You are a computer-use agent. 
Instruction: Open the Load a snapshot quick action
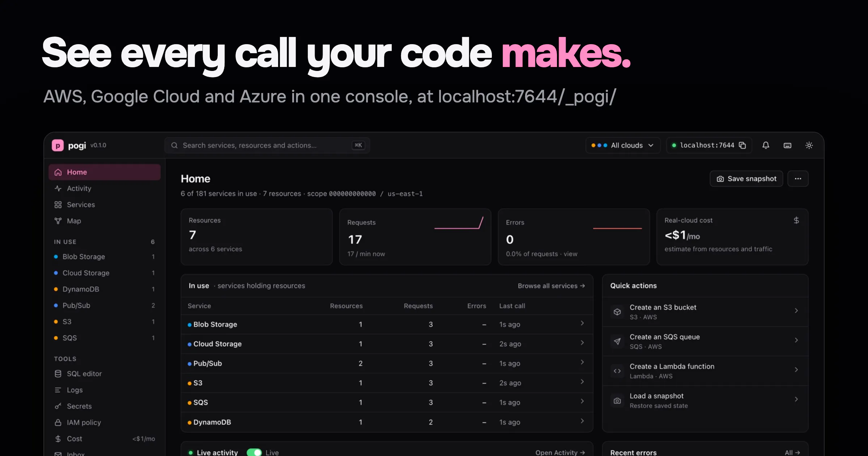pos(705,400)
